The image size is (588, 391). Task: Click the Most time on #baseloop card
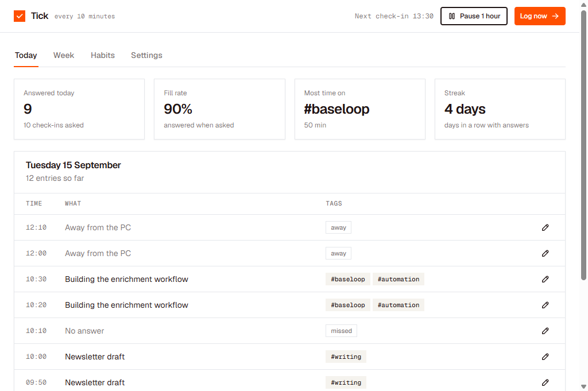[360, 109]
